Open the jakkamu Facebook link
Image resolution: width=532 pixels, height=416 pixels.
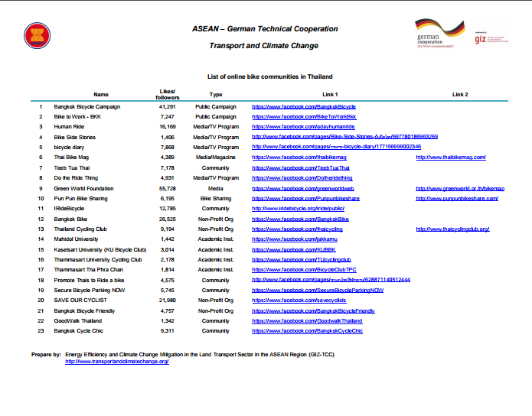coord(295,239)
